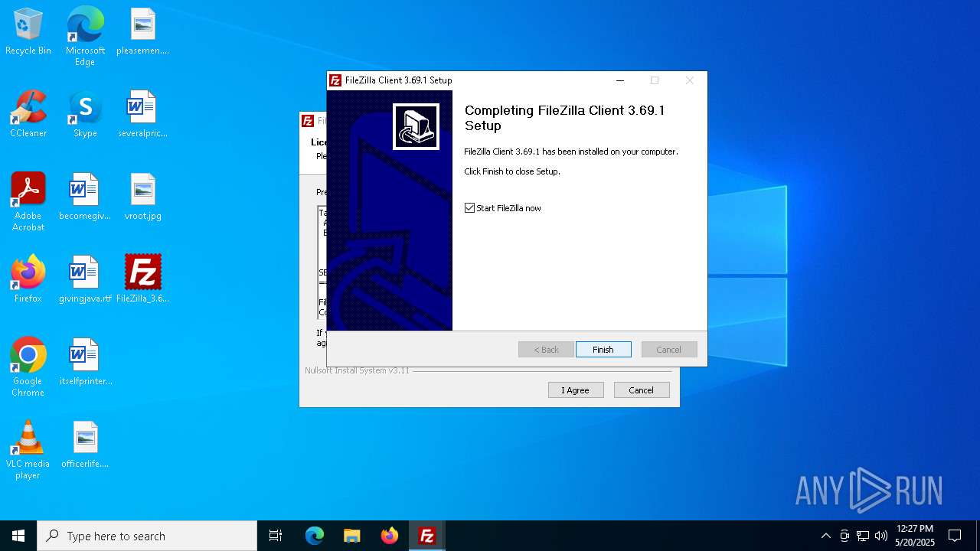Open the Windows Start menu
Screen dimensions: 980x551
(x=18, y=536)
